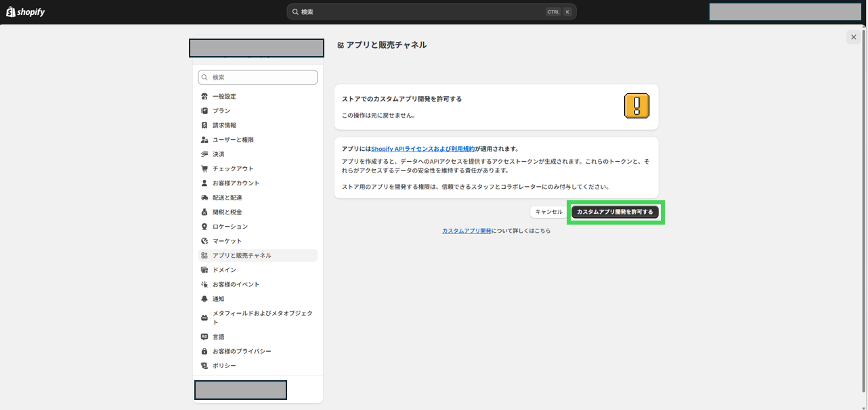The image size is (868, 410).
Task: Click the ロケーション pin icon
Action: pos(204,227)
